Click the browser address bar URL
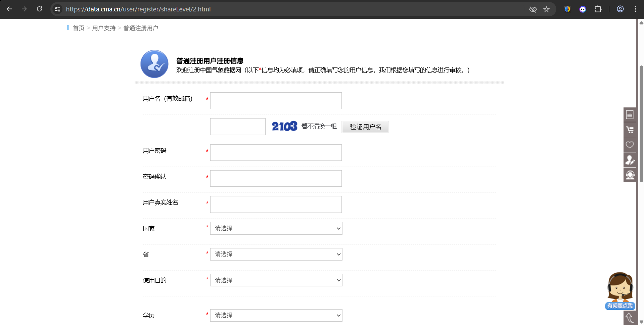The width and height of the screenshot is (644, 325). [x=138, y=9]
